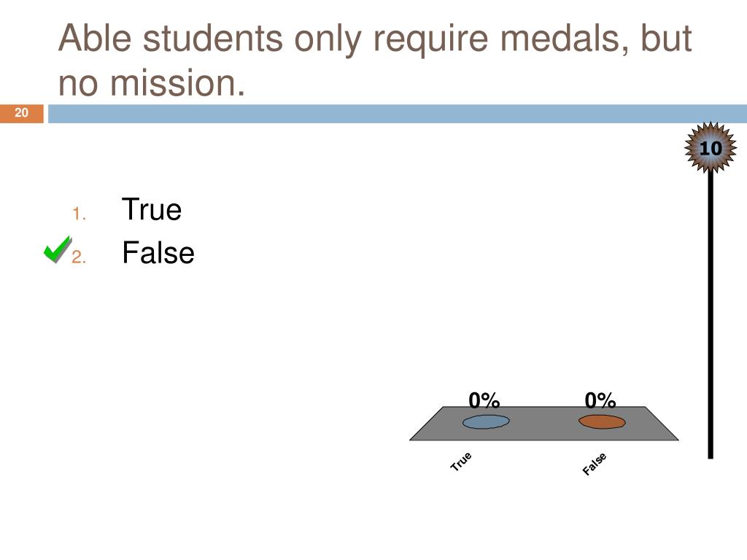
Task: Click the starburst countdown badge showing 10
Action: (711, 147)
